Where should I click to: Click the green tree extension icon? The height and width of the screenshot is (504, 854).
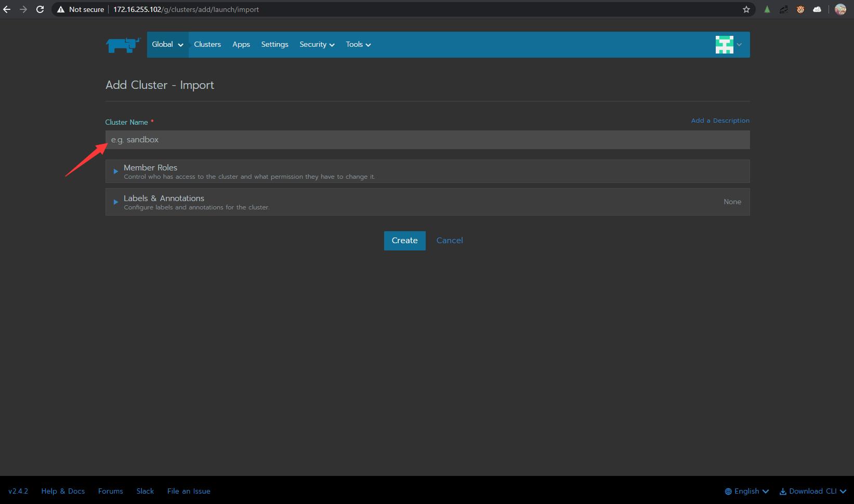click(767, 9)
